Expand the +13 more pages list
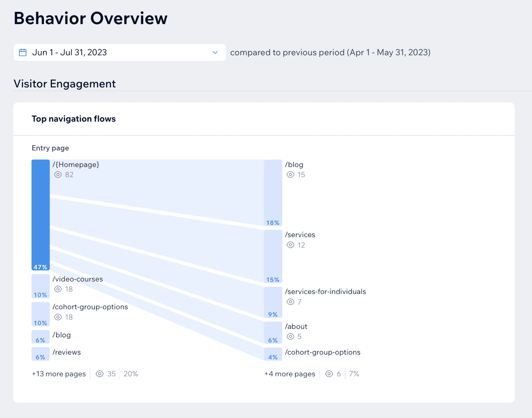532x418 pixels. 59,374
